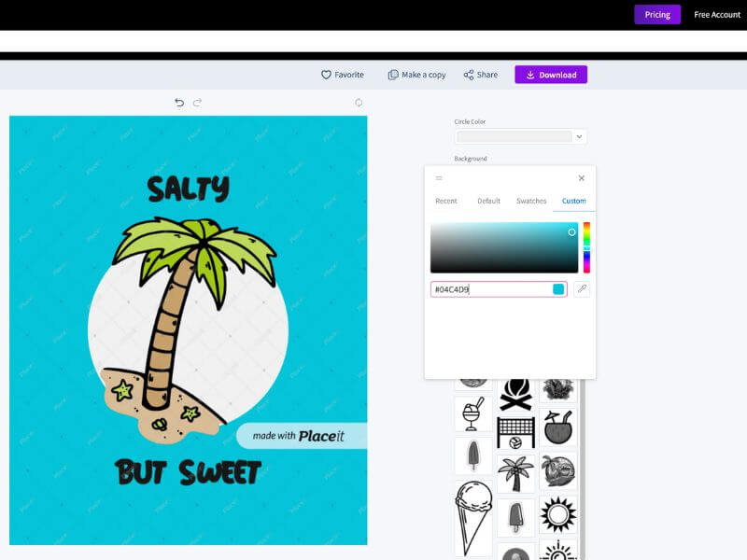Click the graphics list vertical scrollbar

[582, 469]
